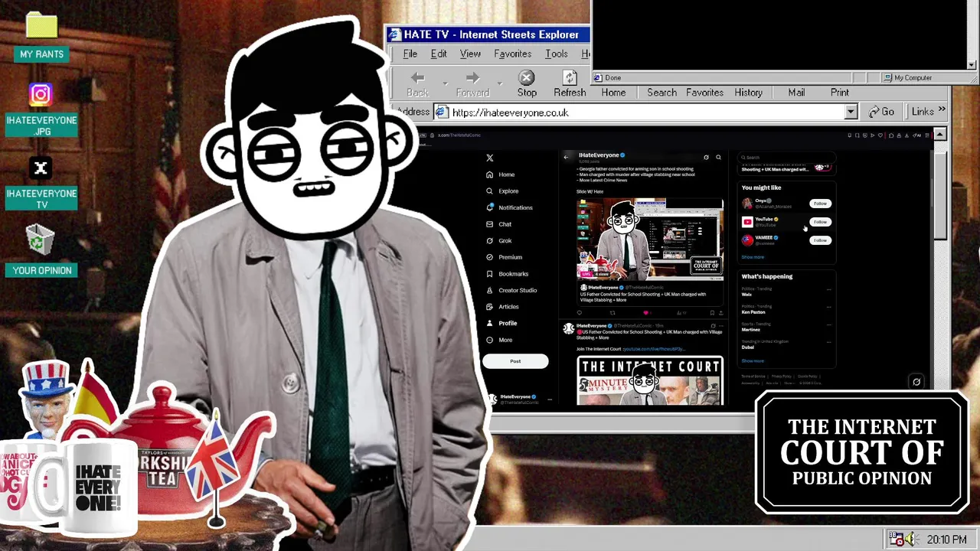The height and width of the screenshot is (551, 980).
Task: Open Creator Studio in X sidebar
Action: pos(511,290)
